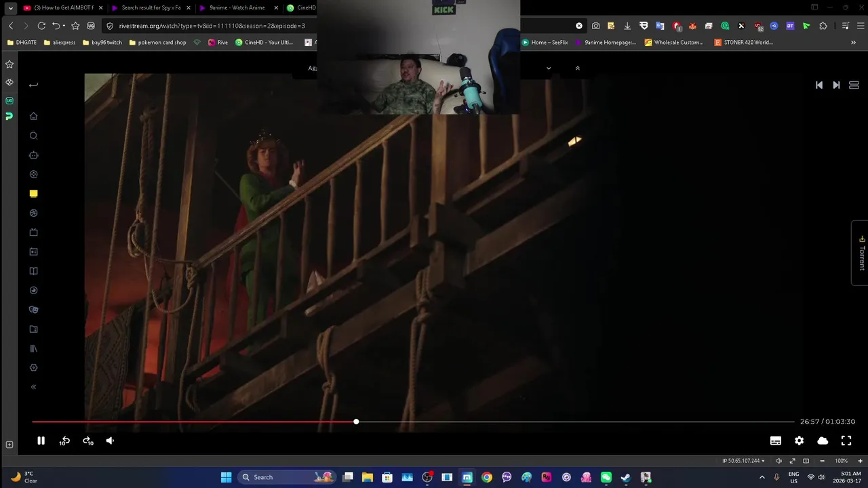This screenshot has height=488, width=868.
Task: Open 9anime Homepage bookmark
Action: point(606,42)
